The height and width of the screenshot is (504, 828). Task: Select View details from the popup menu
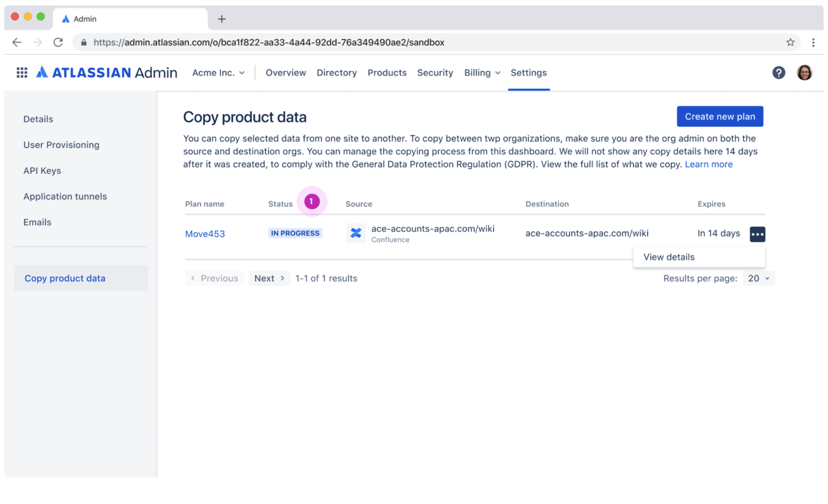(669, 257)
